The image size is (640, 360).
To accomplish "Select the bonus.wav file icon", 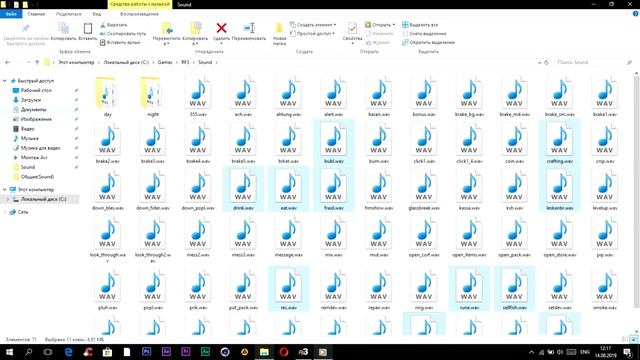I will point(424,93).
